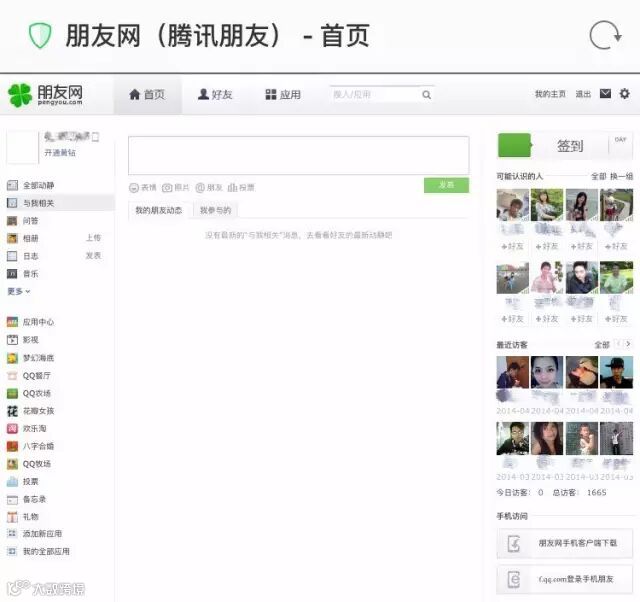View 全部 people you may know
This screenshot has height=602, width=640.
tap(599, 176)
